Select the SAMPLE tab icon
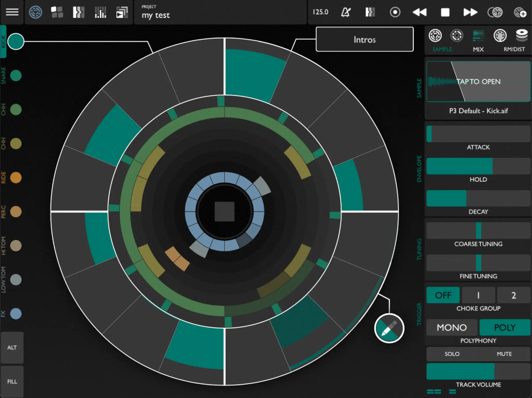Screen dimensions: 532x398 coord(435,36)
